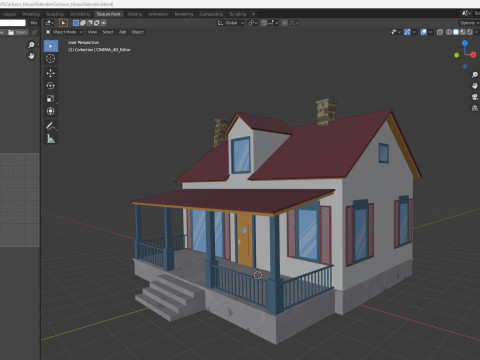Open the snapping settings dropdown
Screen dimensions: 480x360
pos(273,23)
